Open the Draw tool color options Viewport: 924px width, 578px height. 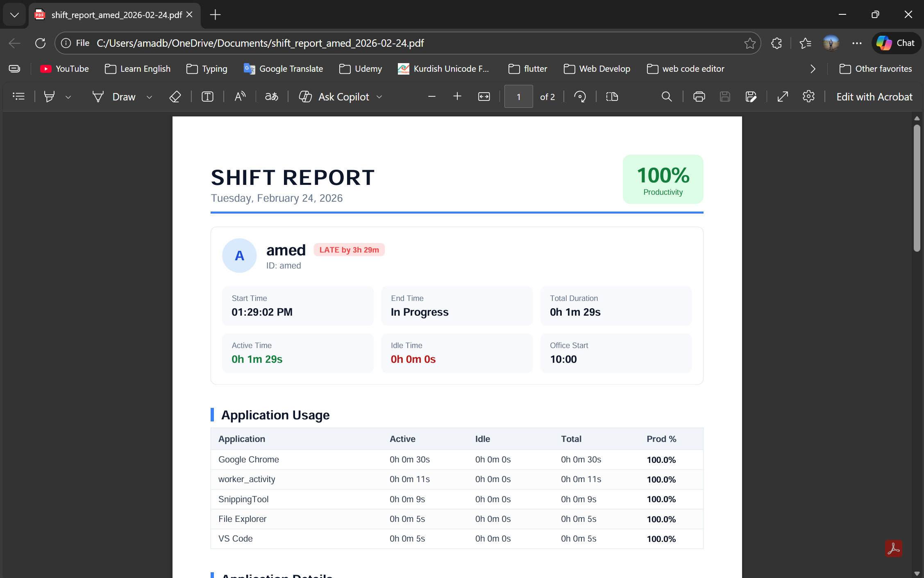point(149,97)
